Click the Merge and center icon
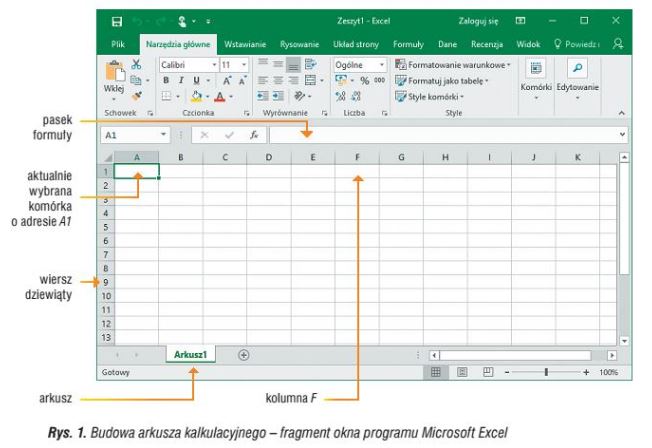The height and width of the screenshot is (448, 652). (x=310, y=80)
